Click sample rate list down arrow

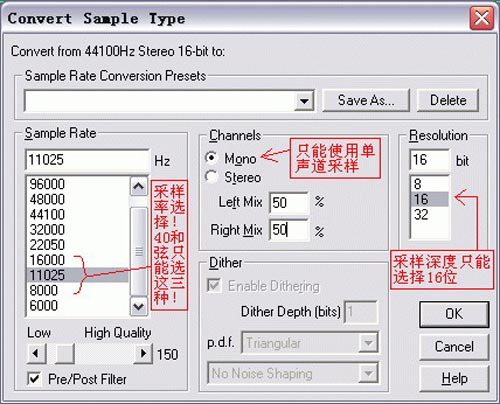coord(138,306)
